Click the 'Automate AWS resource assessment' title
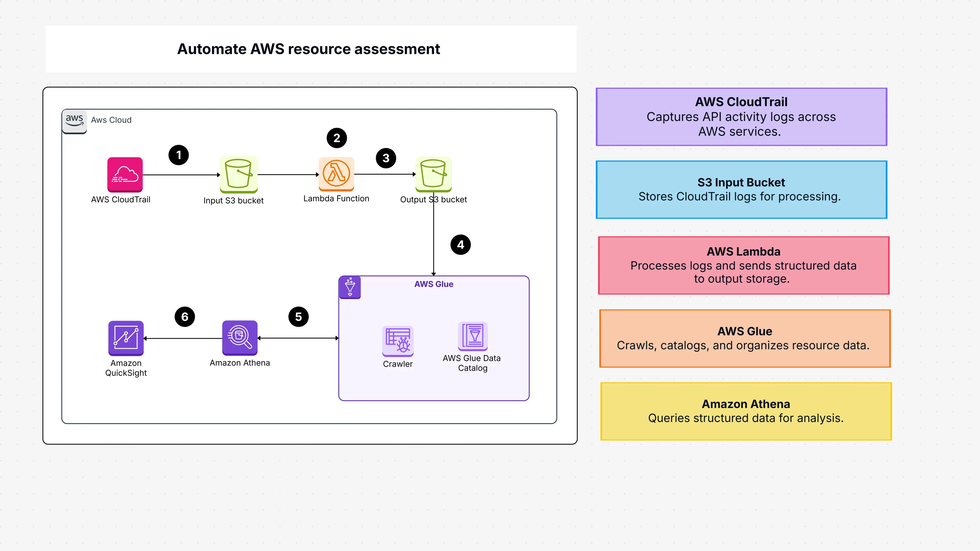 [x=308, y=49]
